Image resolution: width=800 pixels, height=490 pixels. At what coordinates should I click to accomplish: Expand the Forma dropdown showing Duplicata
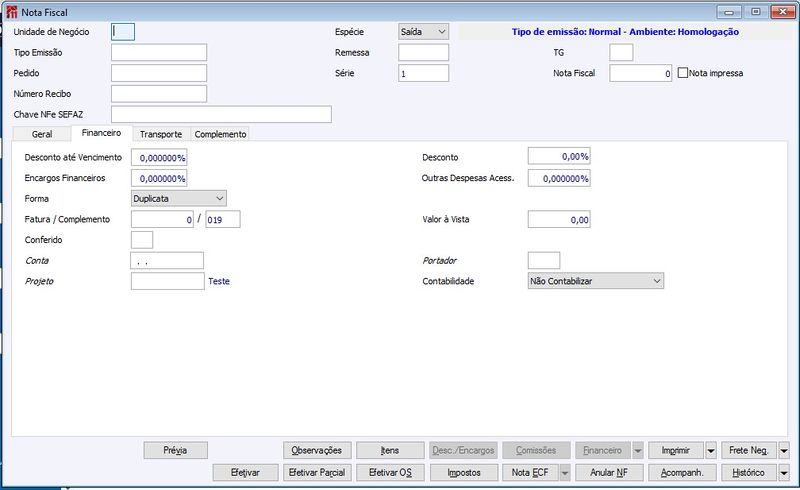pyautogui.click(x=179, y=198)
